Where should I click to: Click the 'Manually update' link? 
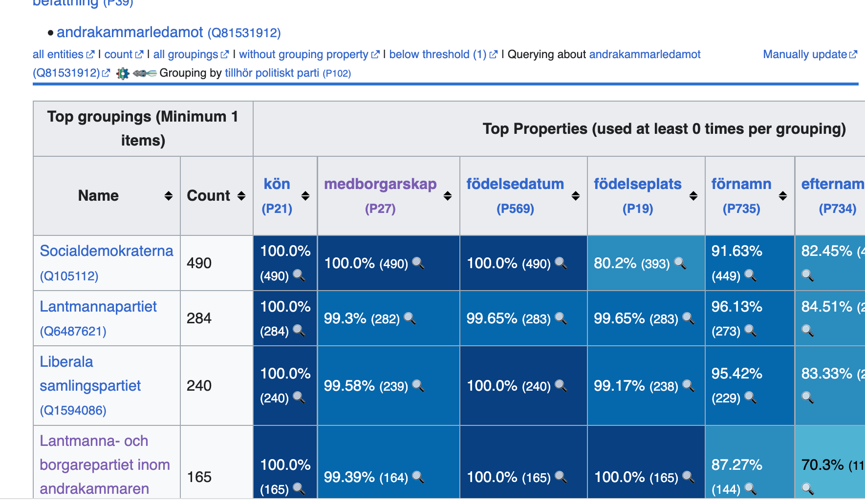click(805, 54)
